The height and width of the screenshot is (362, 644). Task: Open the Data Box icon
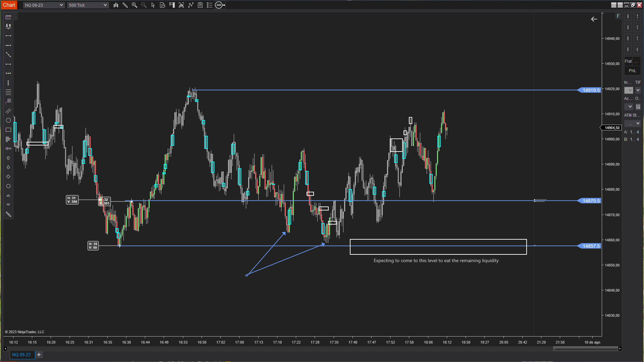tap(163, 5)
